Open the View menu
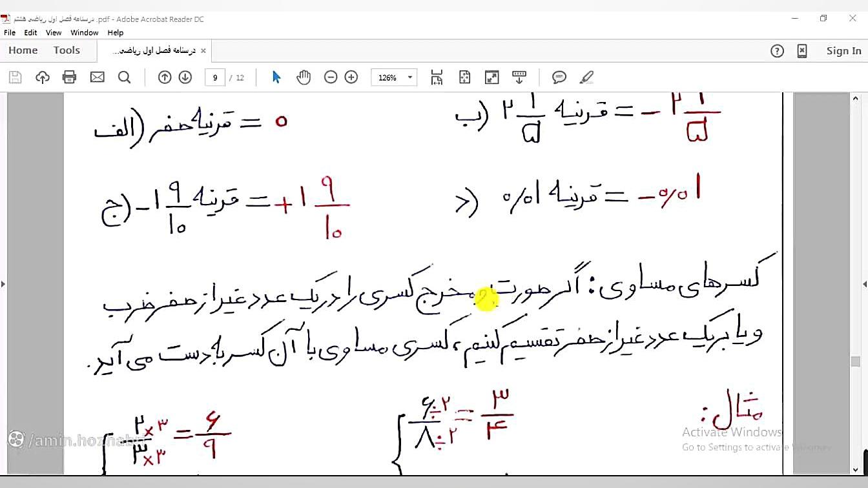868x488 pixels. coord(54,32)
